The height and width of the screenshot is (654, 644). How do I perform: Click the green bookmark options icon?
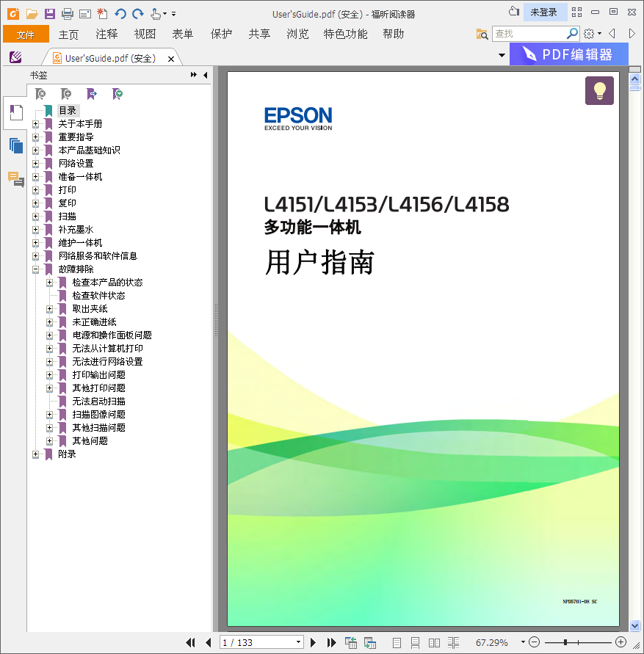[117, 94]
